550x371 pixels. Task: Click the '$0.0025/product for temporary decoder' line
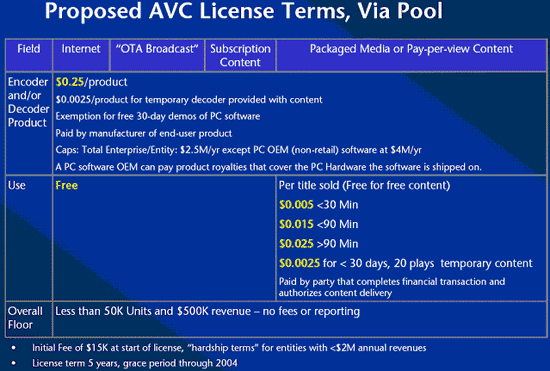pos(189,100)
